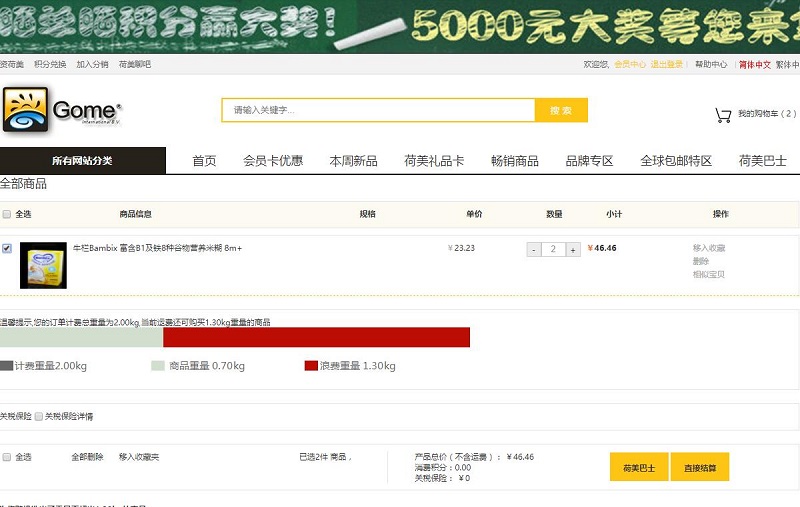
Task: Tick the 全选 checkbox in table header
Action: point(7,214)
